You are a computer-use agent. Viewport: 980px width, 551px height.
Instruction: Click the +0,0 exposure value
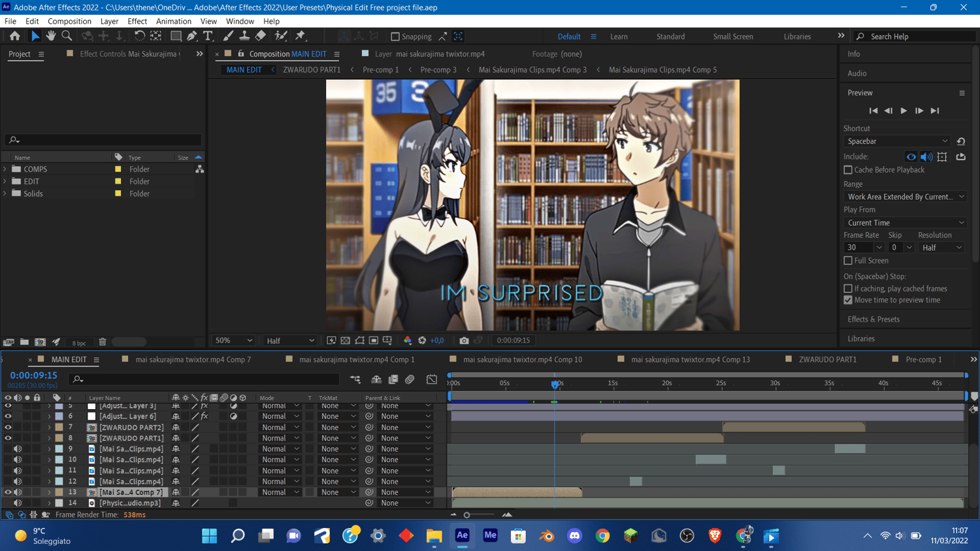[437, 341]
